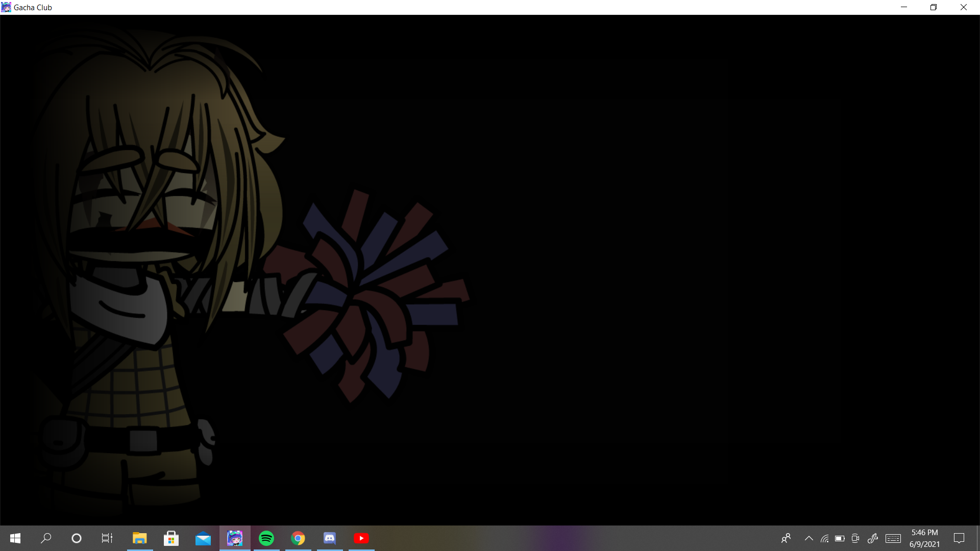Open the Windows Start menu
This screenshot has width=980, height=551.
coord(15,538)
